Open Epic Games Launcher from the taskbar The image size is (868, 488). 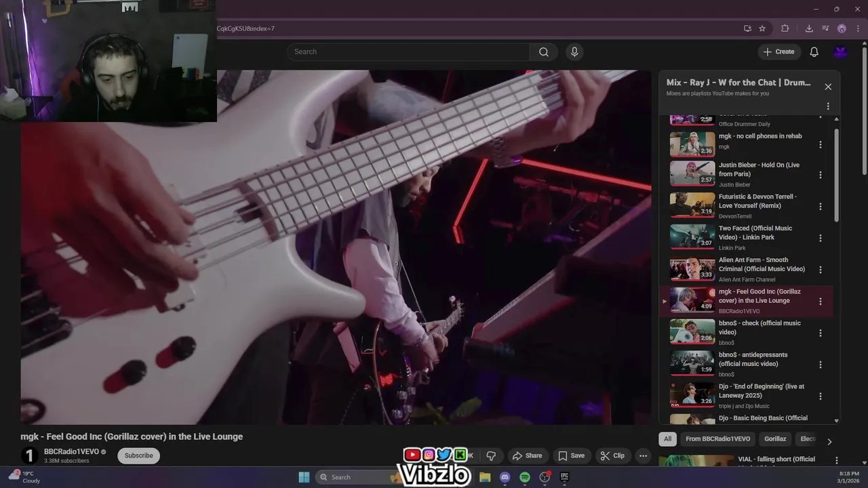tap(564, 477)
